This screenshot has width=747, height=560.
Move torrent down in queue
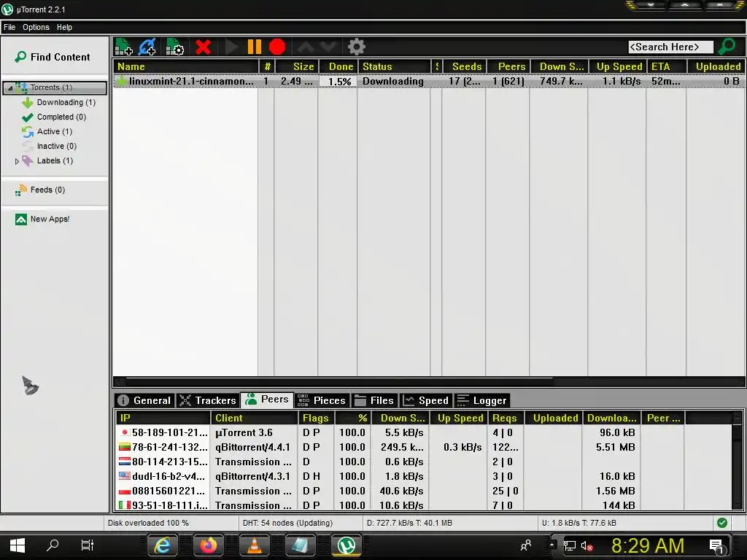(328, 47)
